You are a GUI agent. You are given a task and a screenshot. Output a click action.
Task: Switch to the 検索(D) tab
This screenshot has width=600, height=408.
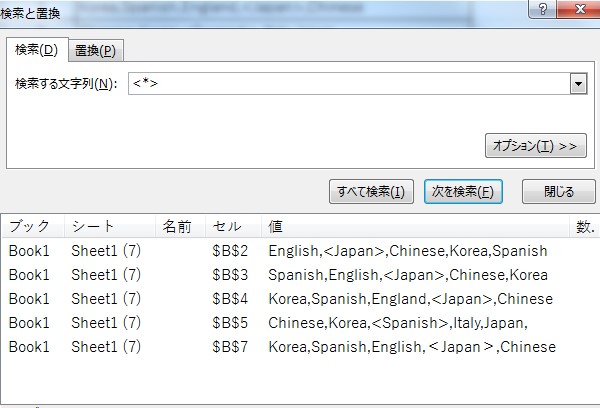tap(36, 50)
